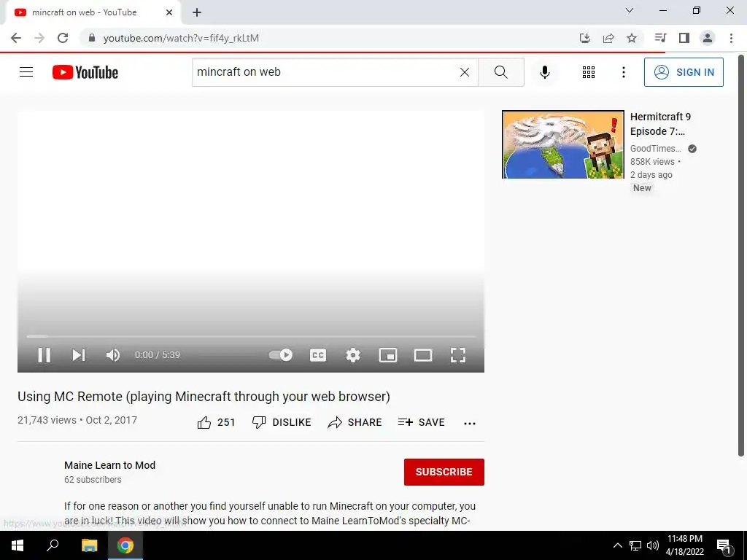Enter full screen mode
This screenshot has width=747, height=560.
pyautogui.click(x=458, y=355)
